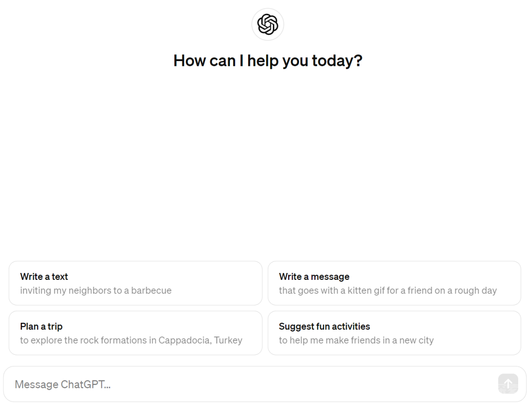This screenshot has height=406, width=532.
Task: Click the bold "Write a text" title
Action: point(44,277)
